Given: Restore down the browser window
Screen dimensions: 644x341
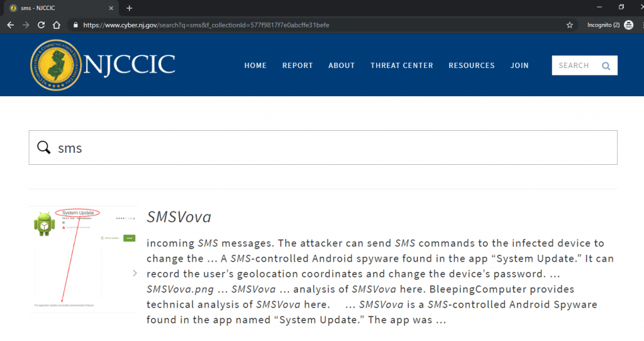Looking at the screenshot, I should pos(621,7).
